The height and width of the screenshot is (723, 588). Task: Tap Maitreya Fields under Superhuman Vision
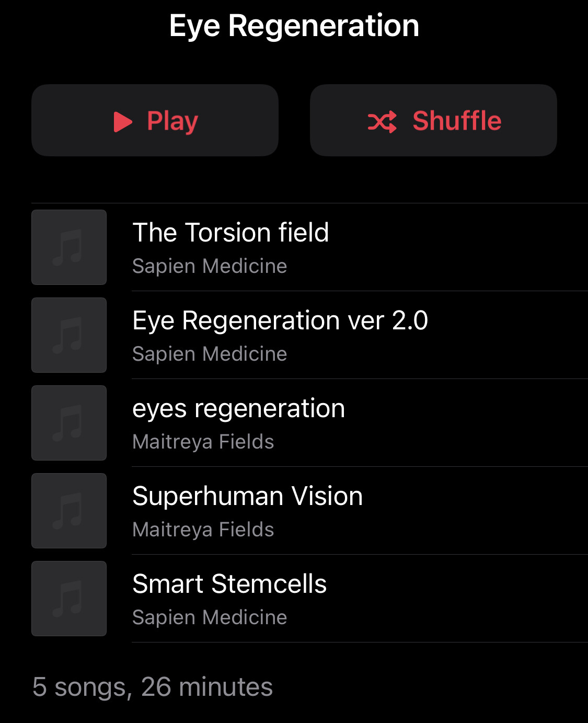203,530
